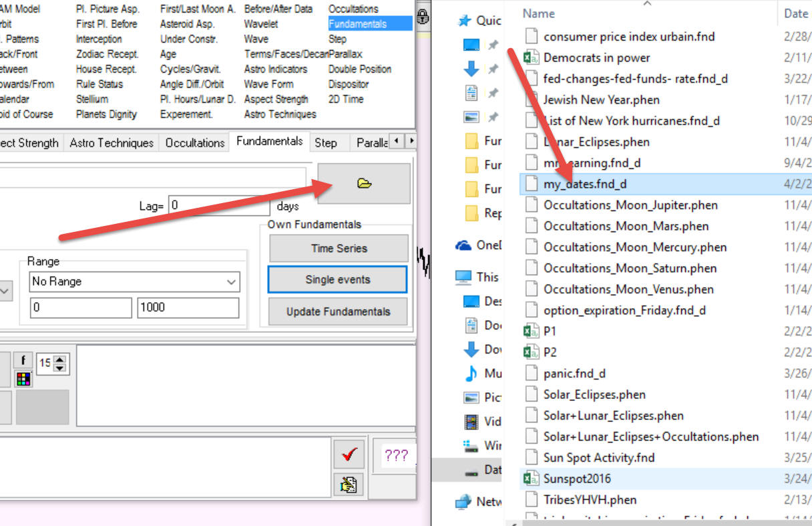Click the red checkmark confirm button
812x526 pixels.
[x=348, y=455]
